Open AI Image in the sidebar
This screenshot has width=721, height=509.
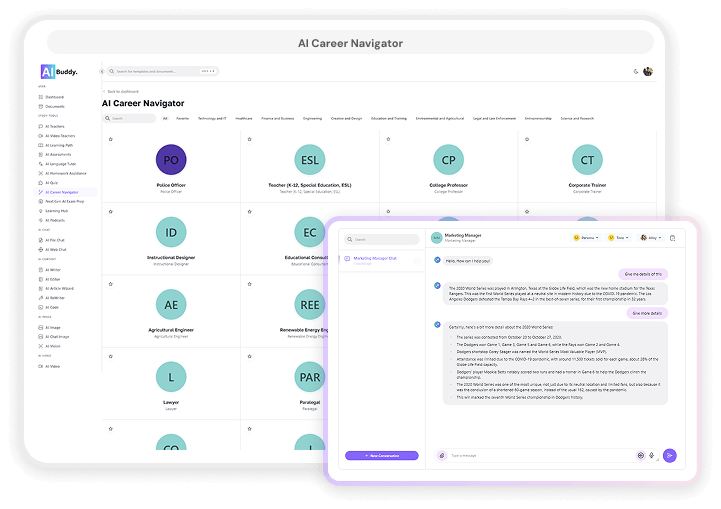pyautogui.click(x=50, y=327)
